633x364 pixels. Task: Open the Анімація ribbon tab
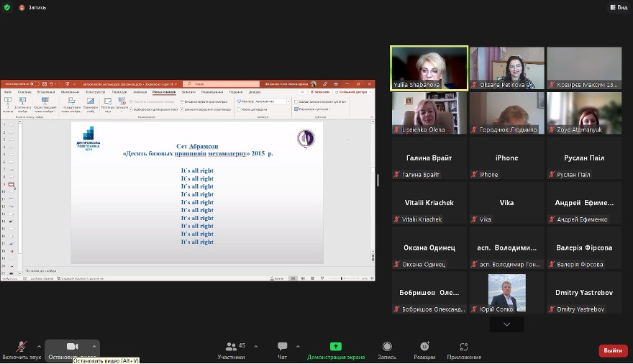click(140, 92)
